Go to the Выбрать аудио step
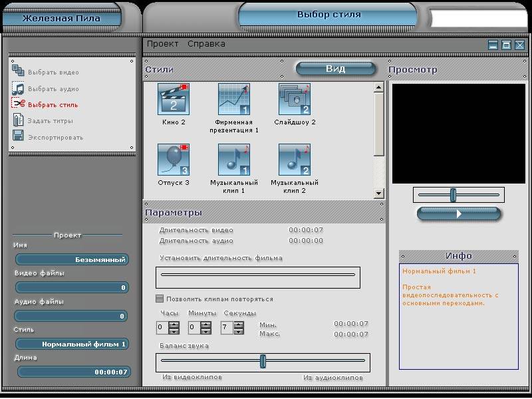Screen dimensions: 532x399 [x=53, y=88]
